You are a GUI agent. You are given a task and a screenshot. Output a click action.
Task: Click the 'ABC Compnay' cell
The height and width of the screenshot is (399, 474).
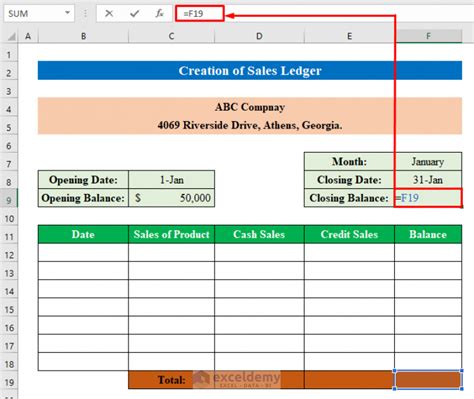250,107
